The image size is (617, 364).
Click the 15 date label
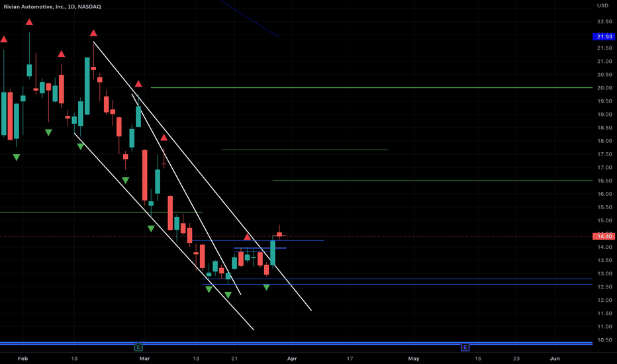tap(478, 359)
